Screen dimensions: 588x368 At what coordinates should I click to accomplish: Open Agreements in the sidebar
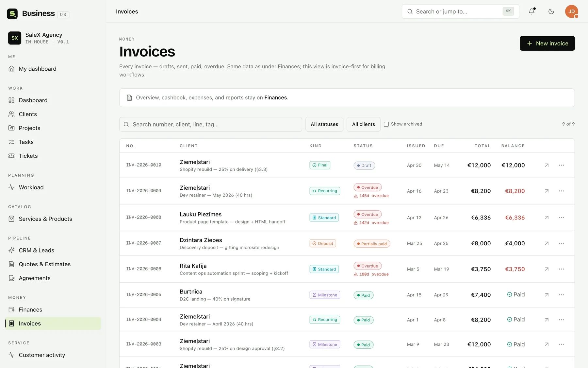pos(53,278)
